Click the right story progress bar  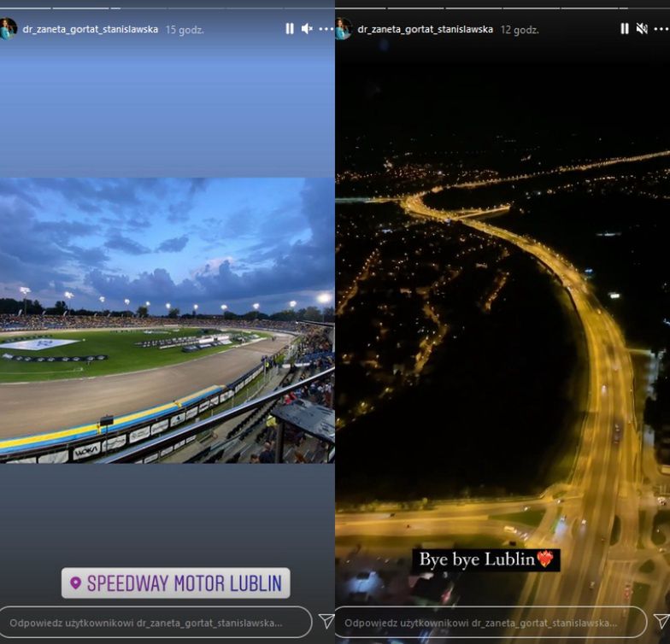(502, 8)
